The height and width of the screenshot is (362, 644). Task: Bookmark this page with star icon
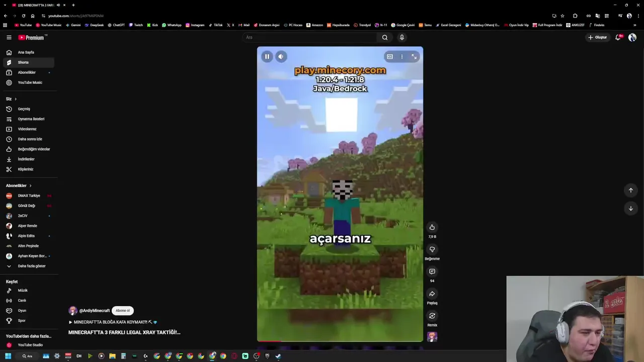pyautogui.click(x=562, y=16)
